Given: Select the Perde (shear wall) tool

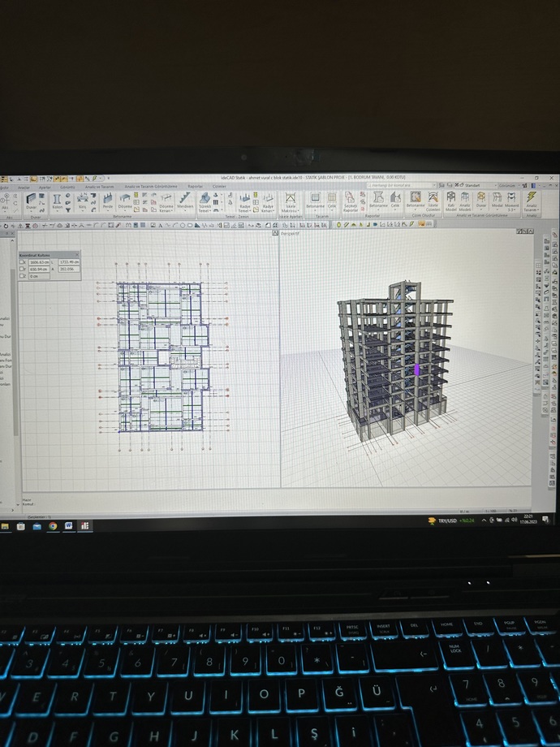Looking at the screenshot, I should (108, 201).
